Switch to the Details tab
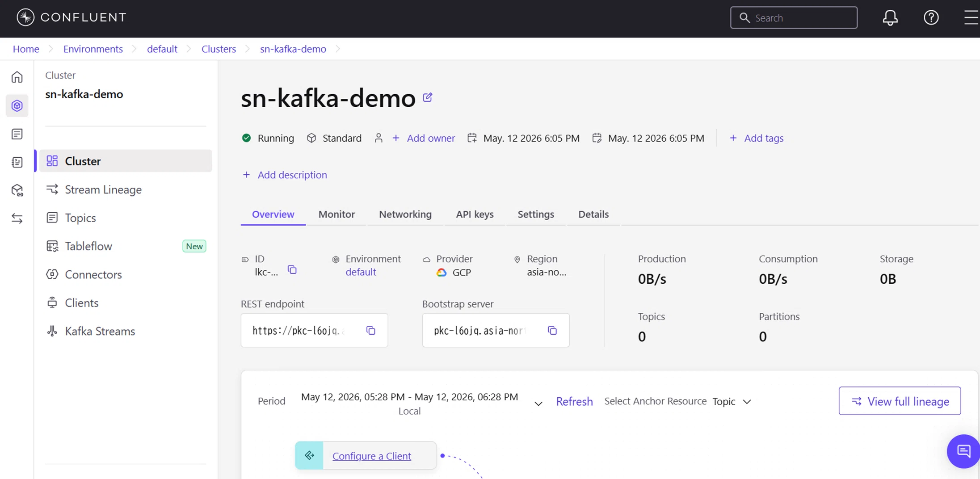980x479 pixels. 593,214
